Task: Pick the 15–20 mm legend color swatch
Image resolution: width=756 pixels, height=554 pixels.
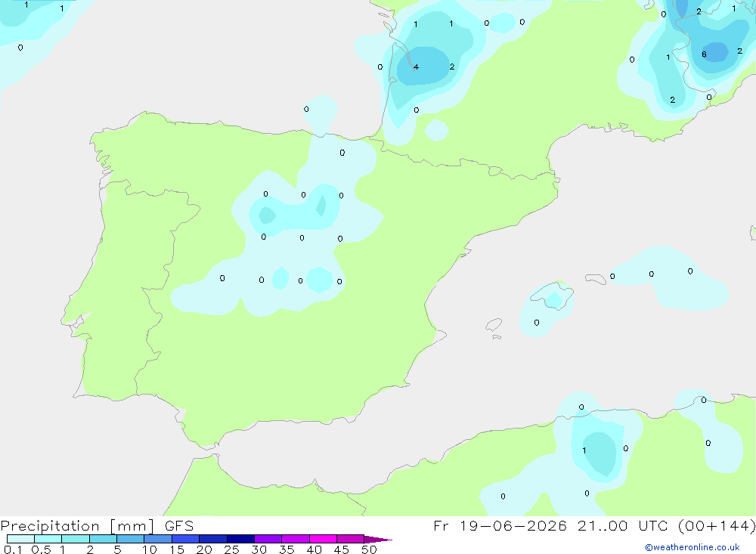Action: (185, 539)
